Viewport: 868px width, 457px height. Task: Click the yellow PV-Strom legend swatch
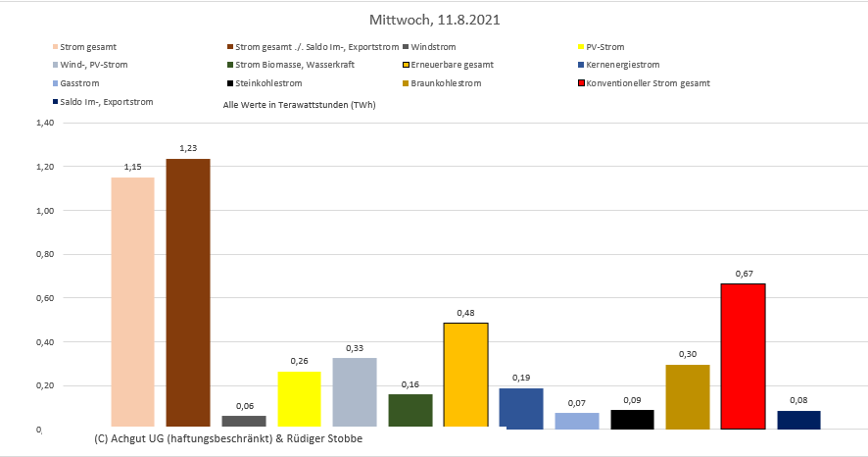tap(581, 46)
